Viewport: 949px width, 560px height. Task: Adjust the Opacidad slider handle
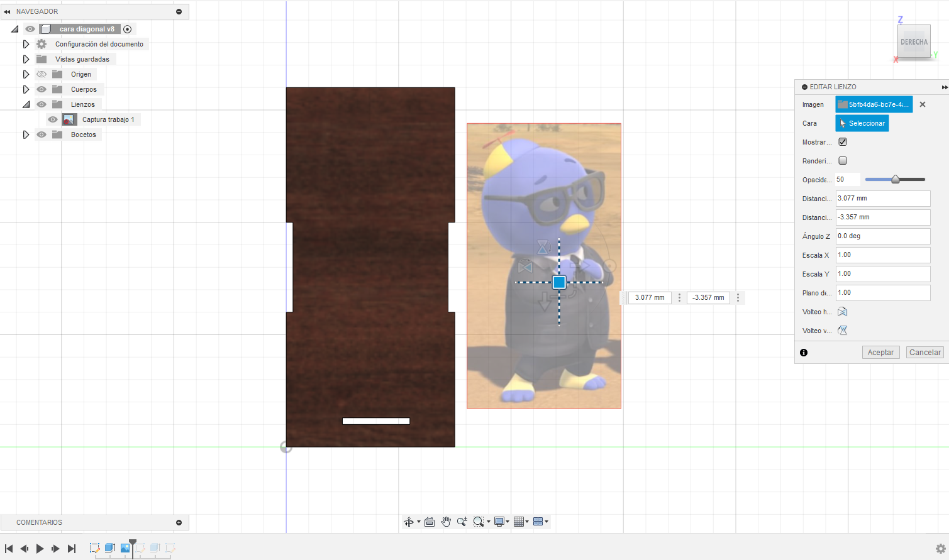pyautogui.click(x=896, y=179)
